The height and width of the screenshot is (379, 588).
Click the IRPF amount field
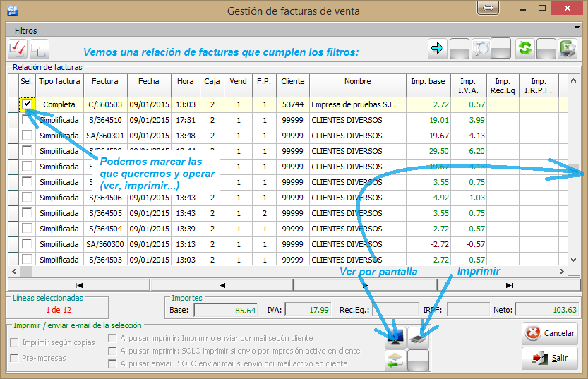(469, 310)
